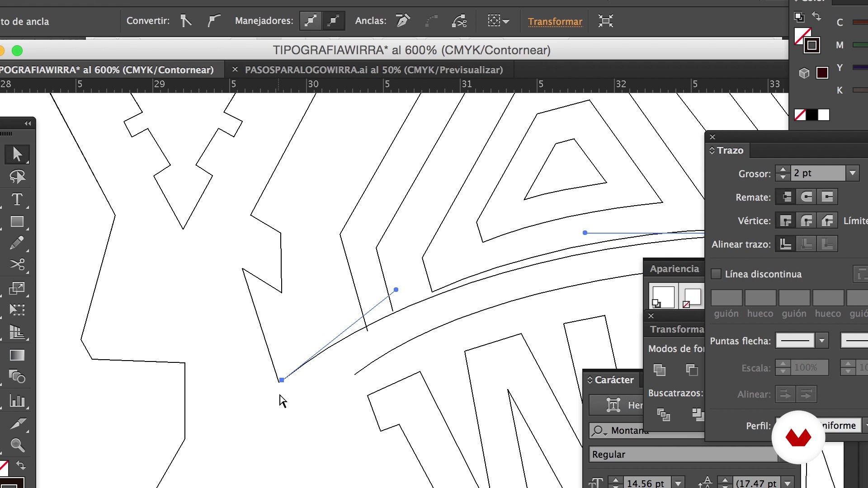
Task: Select the black swatch in Color panel
Action: 812,115
